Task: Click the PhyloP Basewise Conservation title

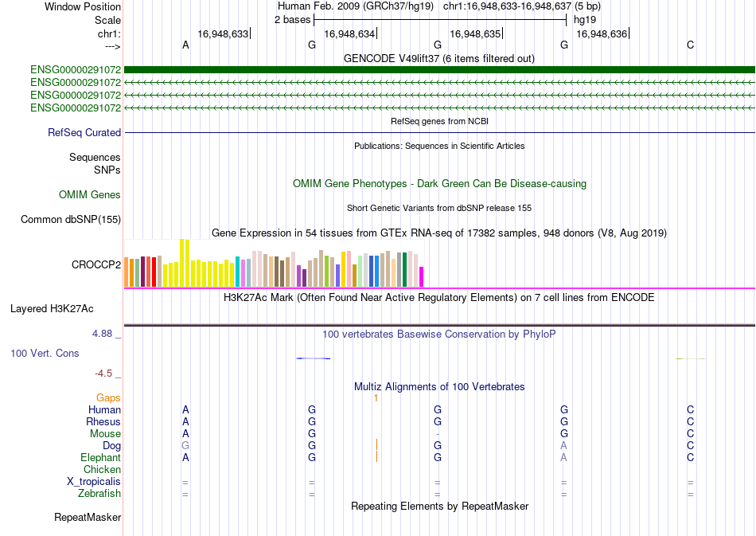Action: coord(439,334)
